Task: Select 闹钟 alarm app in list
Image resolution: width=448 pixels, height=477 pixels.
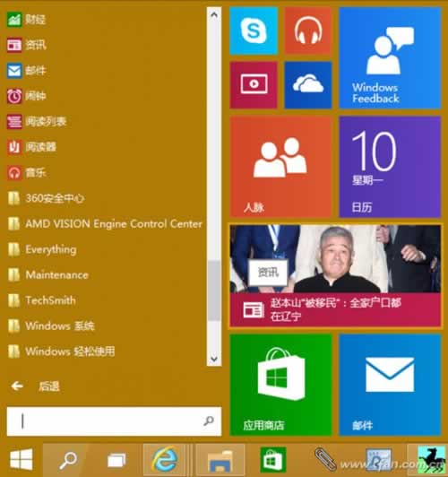Action: [27, 96]
